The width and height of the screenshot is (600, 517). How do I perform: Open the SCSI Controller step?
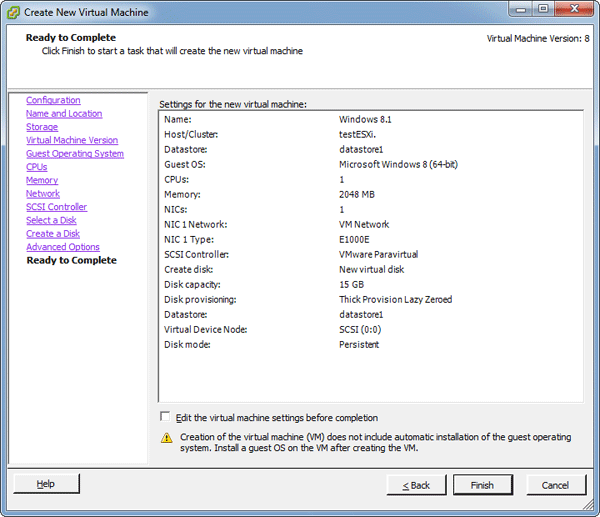(56, 207)
